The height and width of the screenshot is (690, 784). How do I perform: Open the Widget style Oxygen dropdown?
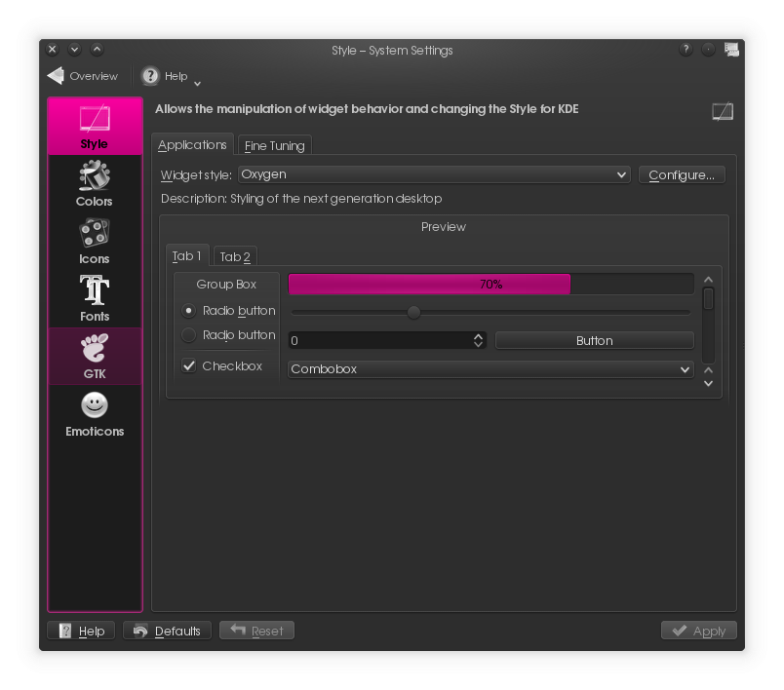coord(434,174)
